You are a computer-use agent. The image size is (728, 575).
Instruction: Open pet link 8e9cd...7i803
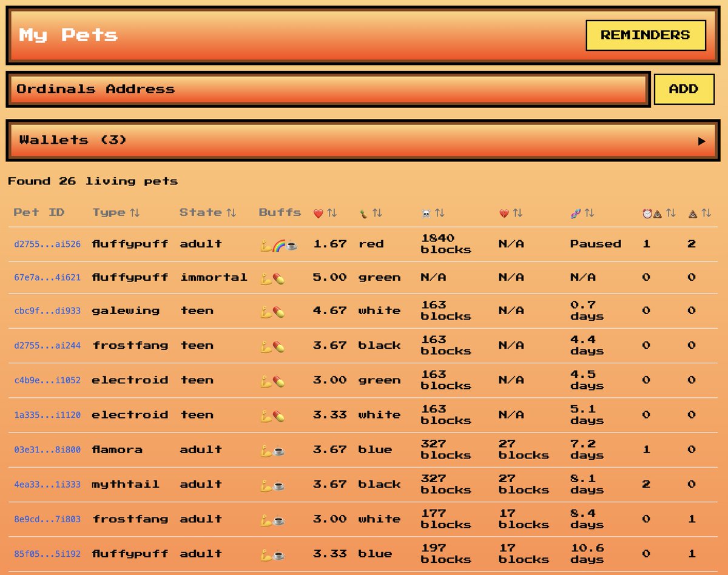point(47,519)
